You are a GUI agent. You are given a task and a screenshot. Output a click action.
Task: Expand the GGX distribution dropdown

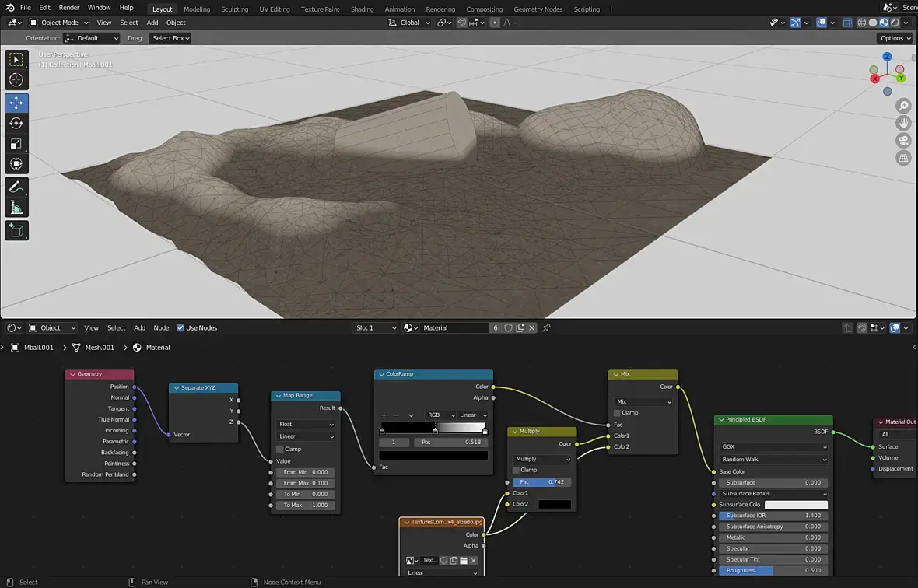pyautogui.click(x=773, y=447)
